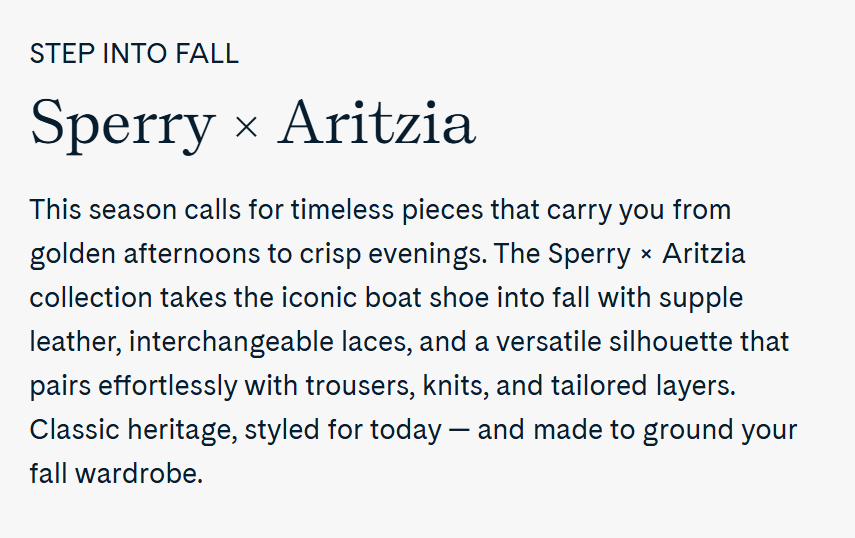Click the word "Sperry" in the large heading

coord(122,124)
